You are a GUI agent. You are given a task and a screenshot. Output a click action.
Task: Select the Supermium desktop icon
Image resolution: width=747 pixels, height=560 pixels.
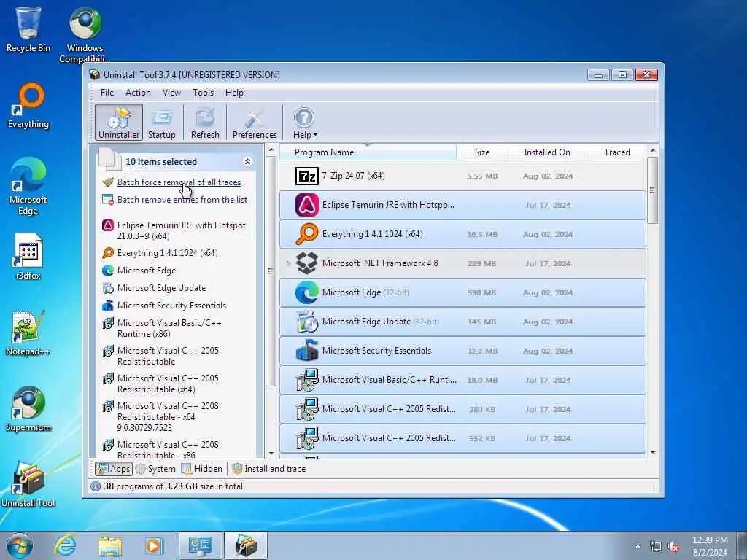[x=28, y=409]
